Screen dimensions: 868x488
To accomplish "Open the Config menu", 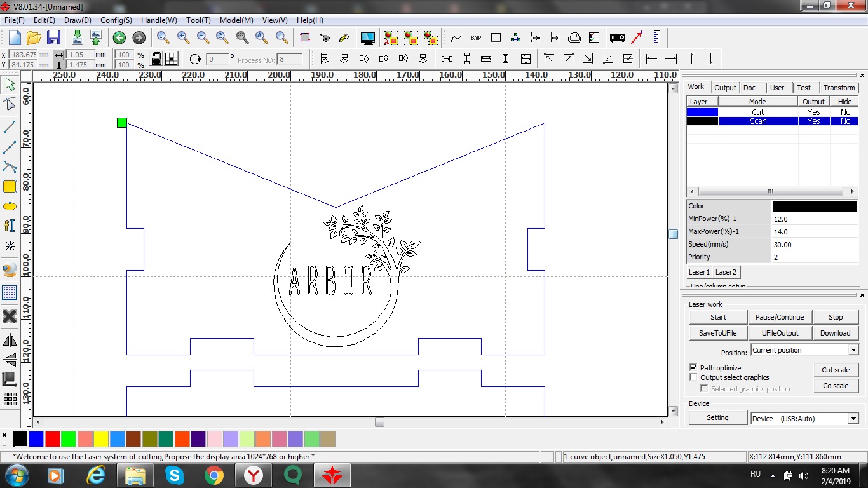I will (116, 20).
